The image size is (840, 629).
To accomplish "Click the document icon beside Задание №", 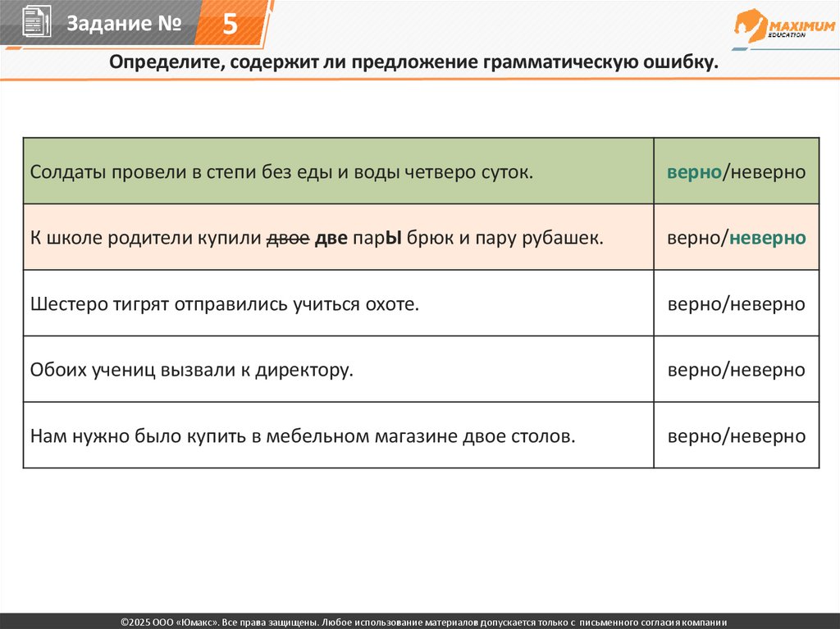I will [x=37, y=21].
